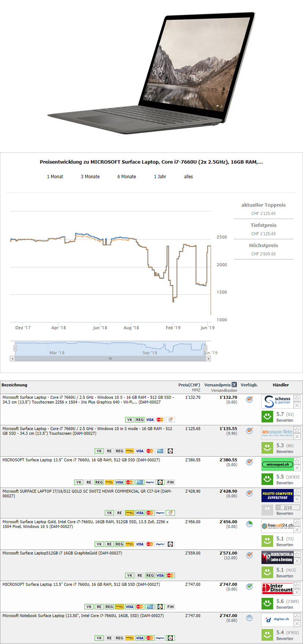Open the freecall24.ch merchant logo

click(277, 526)
